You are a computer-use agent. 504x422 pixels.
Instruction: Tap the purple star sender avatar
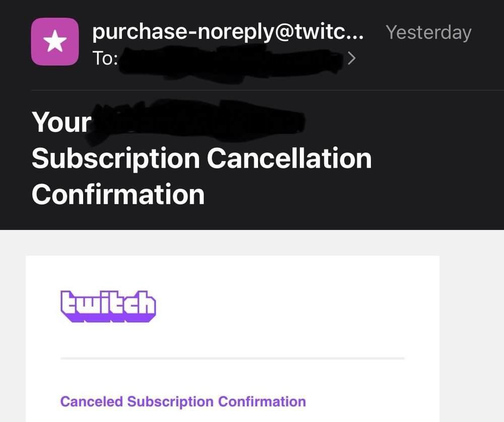click(55, 42)
